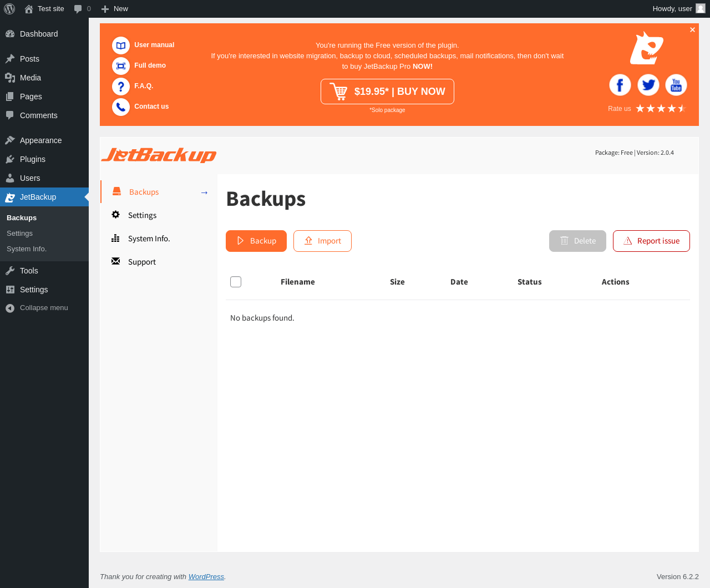
Task: Open the WordPress Settings menu
Action: tap(44, 290)
